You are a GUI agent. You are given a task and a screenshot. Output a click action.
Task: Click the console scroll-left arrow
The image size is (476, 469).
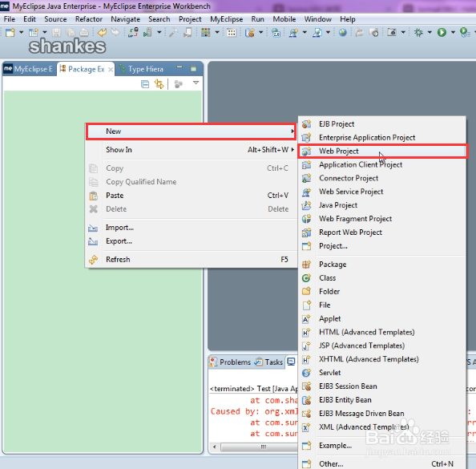click(215, 447)
